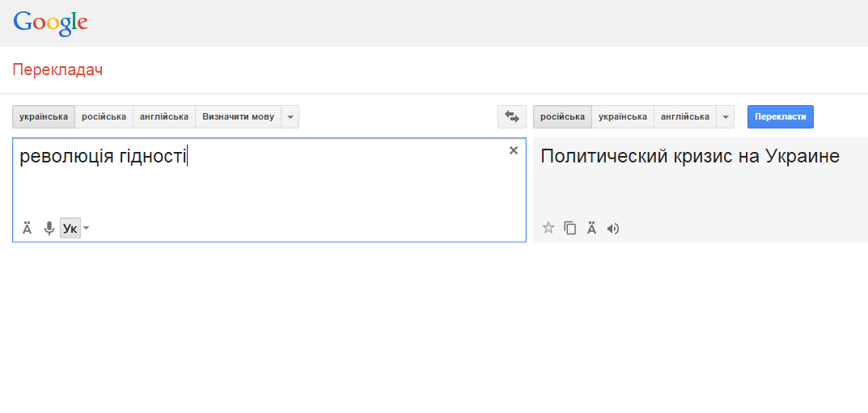868x413 pixels.
Task: Star the translation to save it
Action: (548, 229)
